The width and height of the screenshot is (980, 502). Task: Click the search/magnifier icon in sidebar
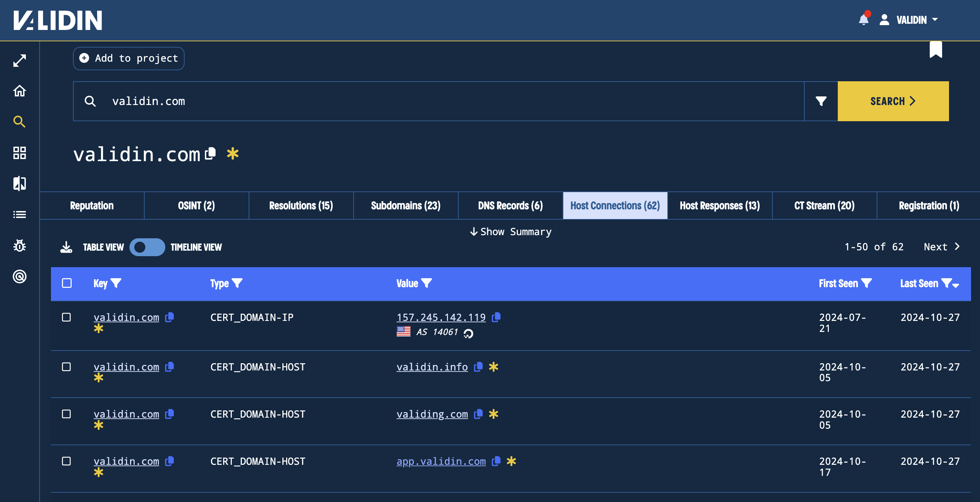[19, 122]
